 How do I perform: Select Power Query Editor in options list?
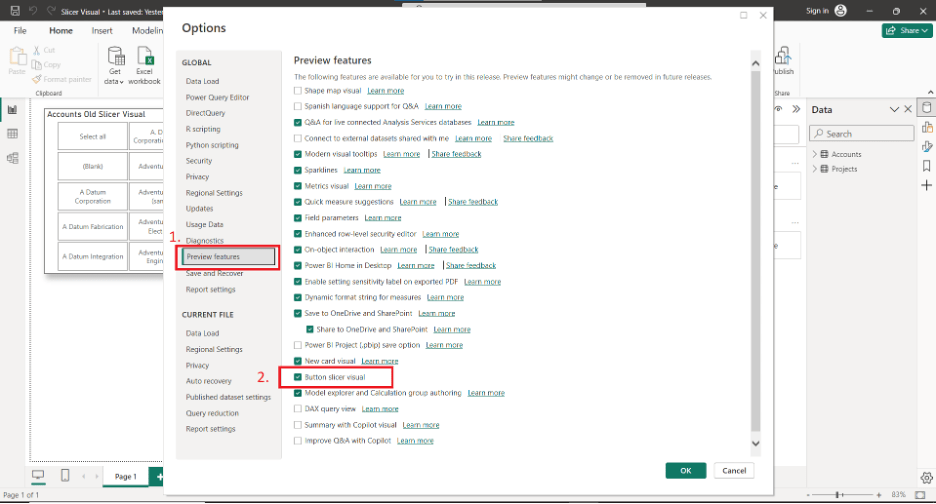(x=217, y=97)
